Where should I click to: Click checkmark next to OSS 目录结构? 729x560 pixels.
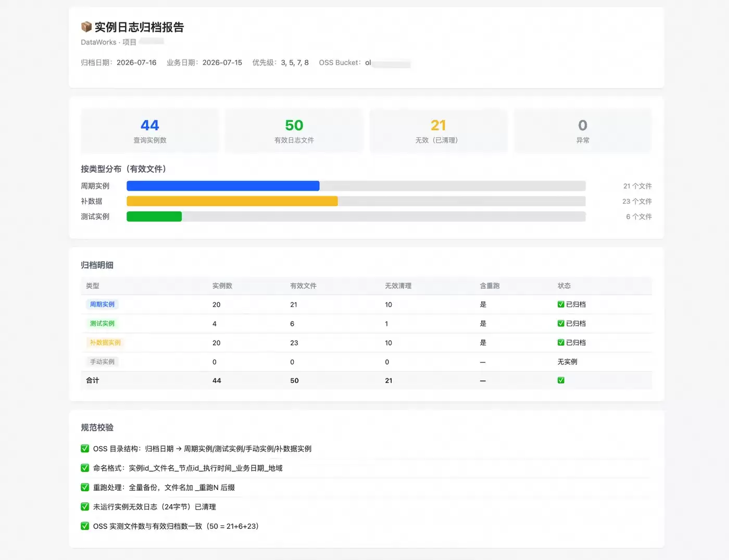85,449
